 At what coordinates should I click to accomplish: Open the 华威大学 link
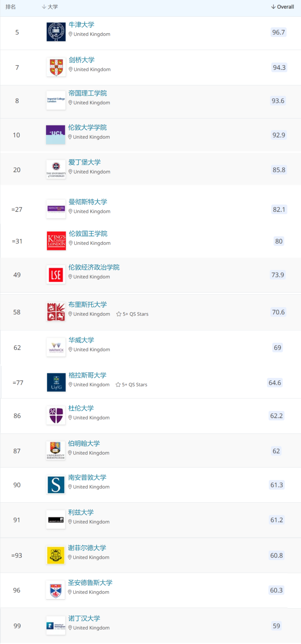[81, 340]
